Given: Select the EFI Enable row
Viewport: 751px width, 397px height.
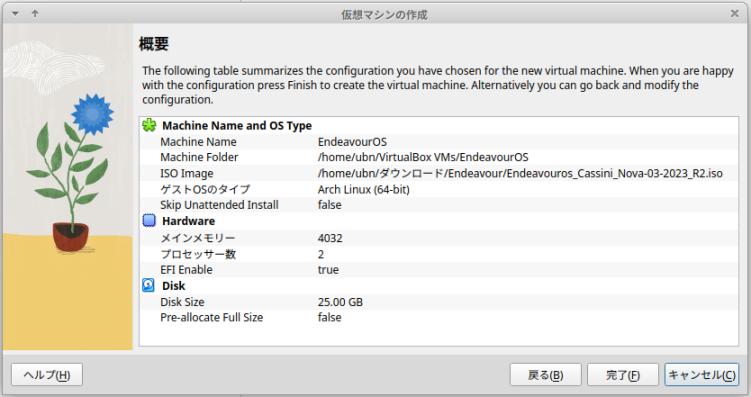Looking at the screenshot, I should click(439, 270).
